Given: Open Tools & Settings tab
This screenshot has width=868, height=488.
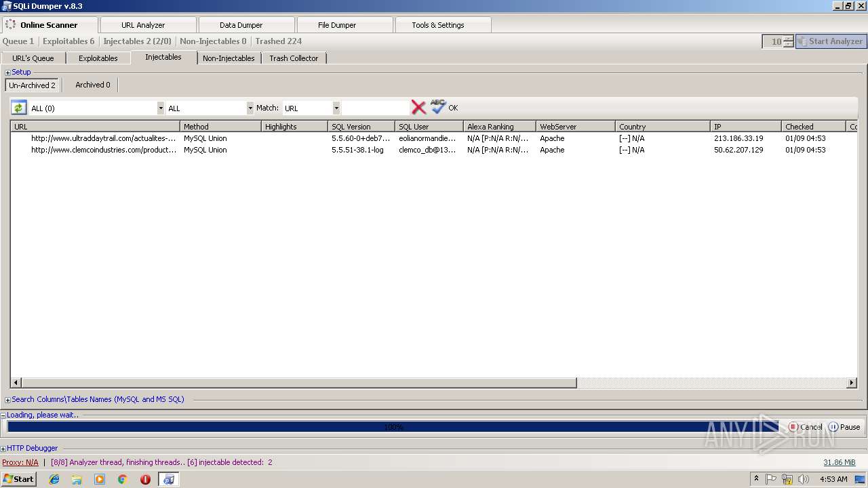Looking at the screenshot, I should click(x=443, y=25).
